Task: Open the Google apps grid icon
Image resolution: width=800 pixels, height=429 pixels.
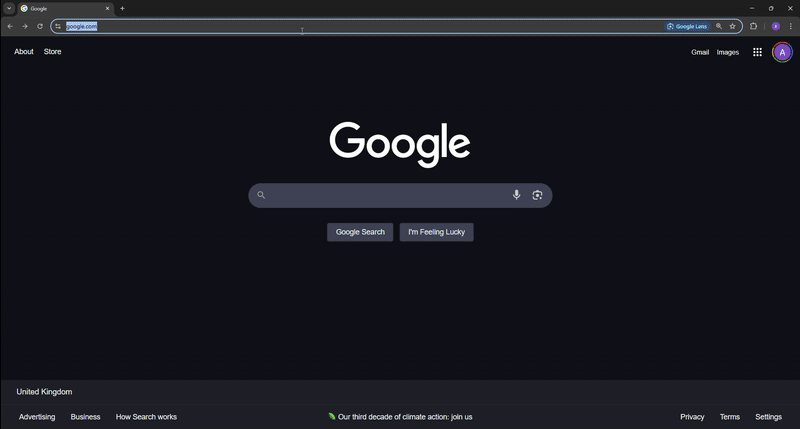Action: point(757,52)
